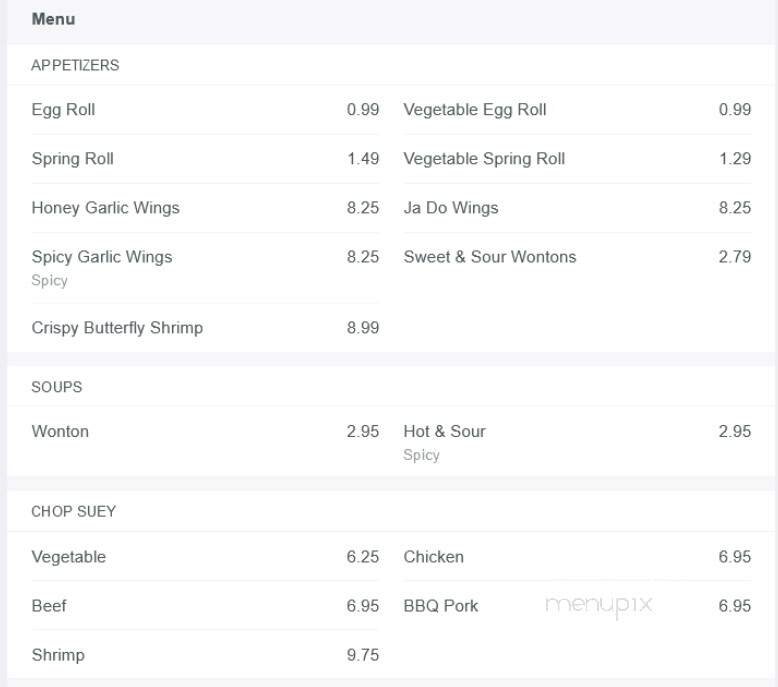
Task: Select Crispy Butterfly Shrimp appetizer
Action: tap(117, 328)
